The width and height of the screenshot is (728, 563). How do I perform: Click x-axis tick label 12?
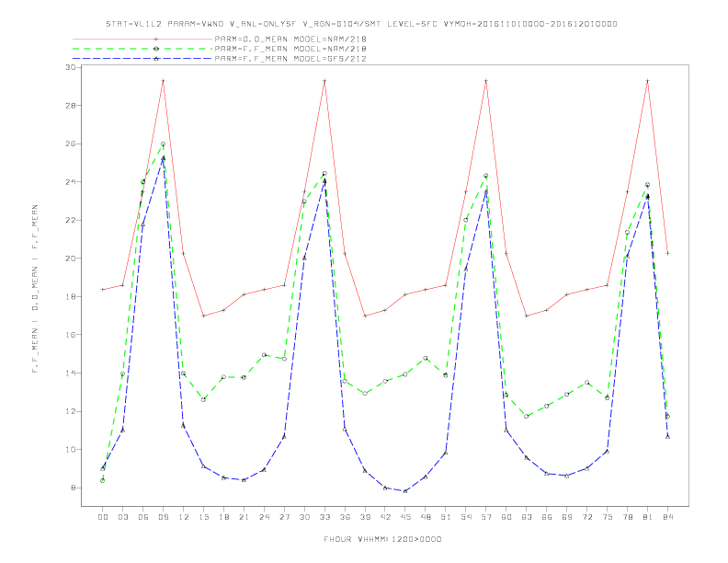[184, 517]
